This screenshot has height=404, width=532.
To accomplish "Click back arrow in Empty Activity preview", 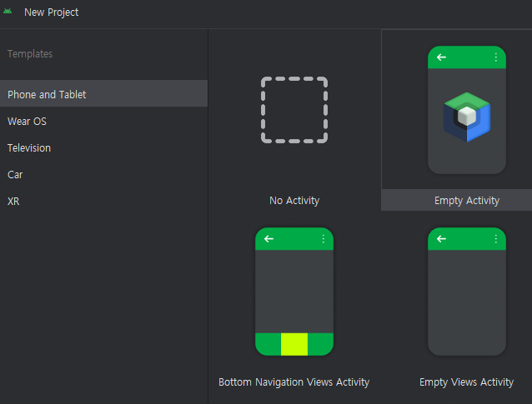I will coord(441,57).
